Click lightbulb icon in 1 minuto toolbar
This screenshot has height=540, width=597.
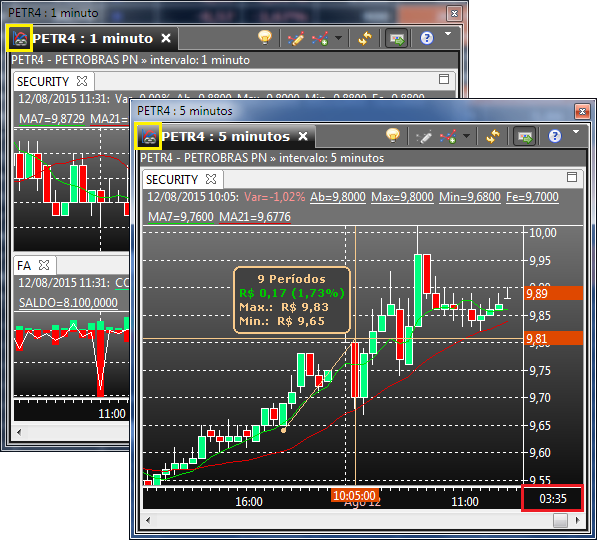point(265,38)
